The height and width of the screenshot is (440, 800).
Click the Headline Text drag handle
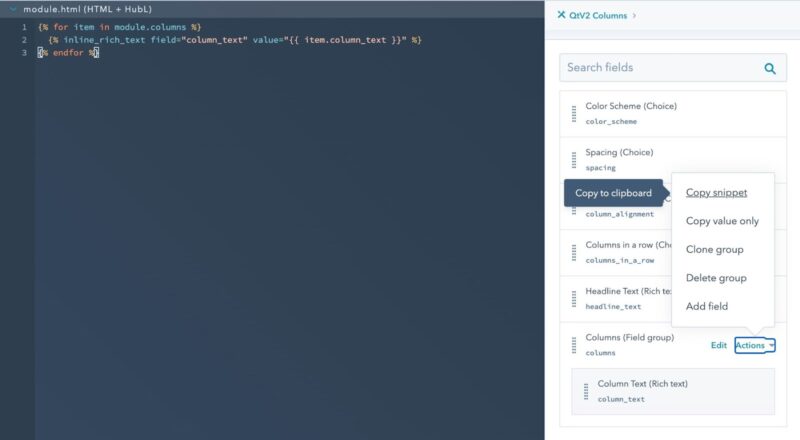(573, 298)
